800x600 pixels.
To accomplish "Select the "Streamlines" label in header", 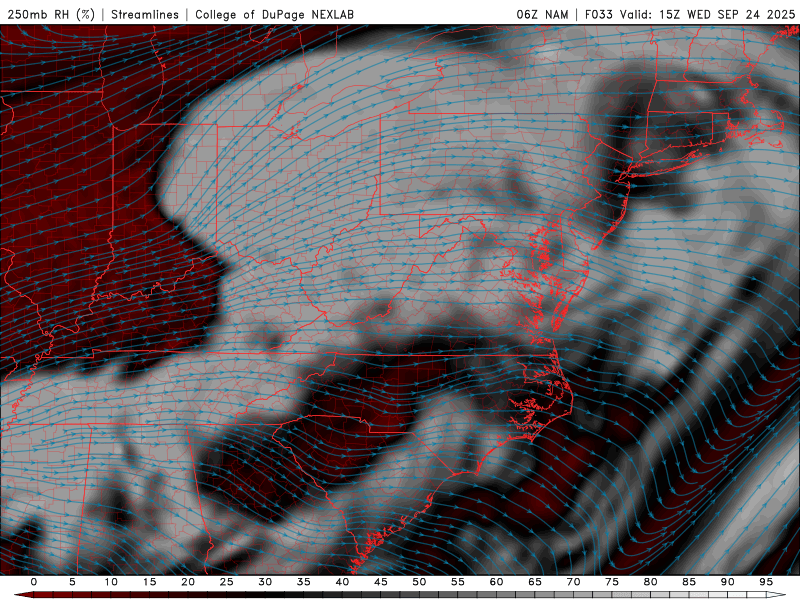I will [145, 14].
